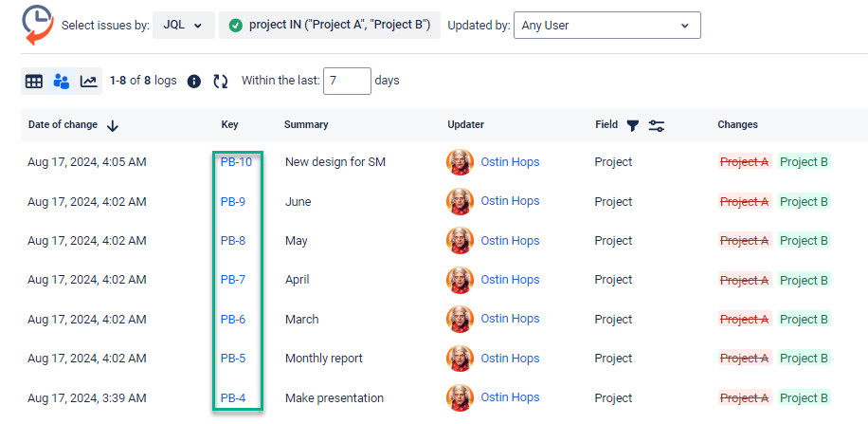Open issue link PB-10
This screenshot has width=868, height=424.
click(x=236, y=162)
